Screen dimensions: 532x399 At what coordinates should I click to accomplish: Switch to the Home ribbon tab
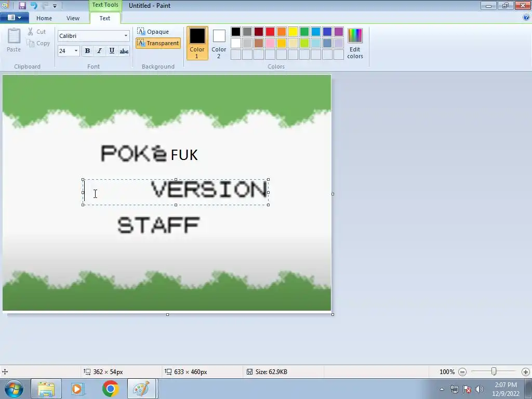44,18
